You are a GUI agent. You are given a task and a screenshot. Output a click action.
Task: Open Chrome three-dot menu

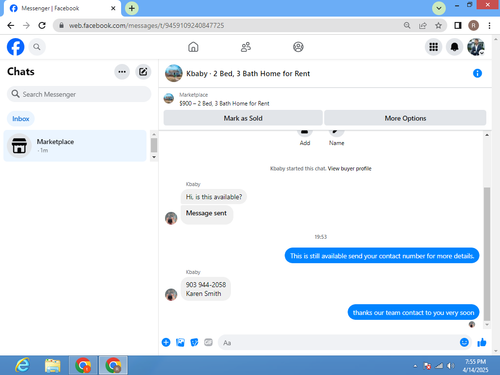click(x=489, y=25)
